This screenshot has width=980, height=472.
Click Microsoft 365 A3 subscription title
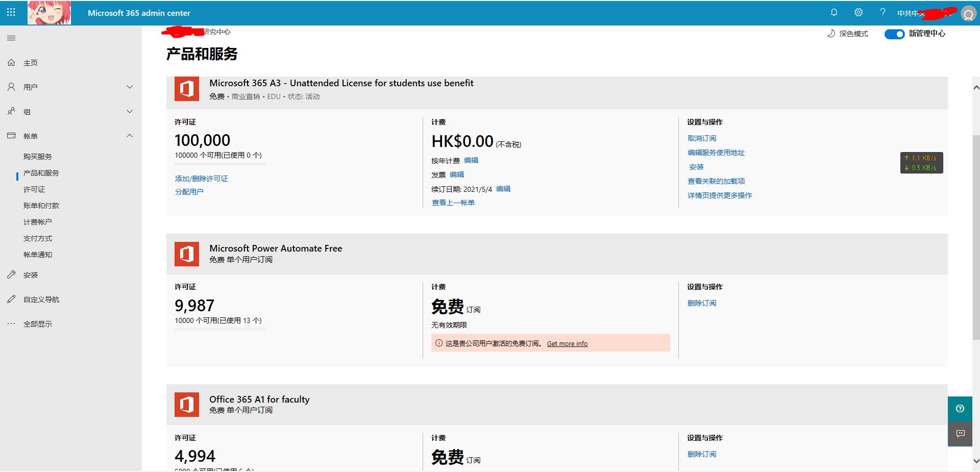pyautogui.click(x=341, y=83)
